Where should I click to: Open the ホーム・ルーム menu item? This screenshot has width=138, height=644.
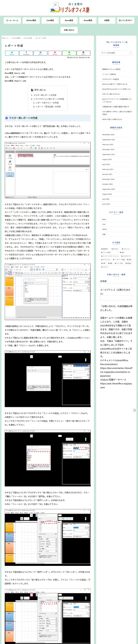tap(12, 21)
